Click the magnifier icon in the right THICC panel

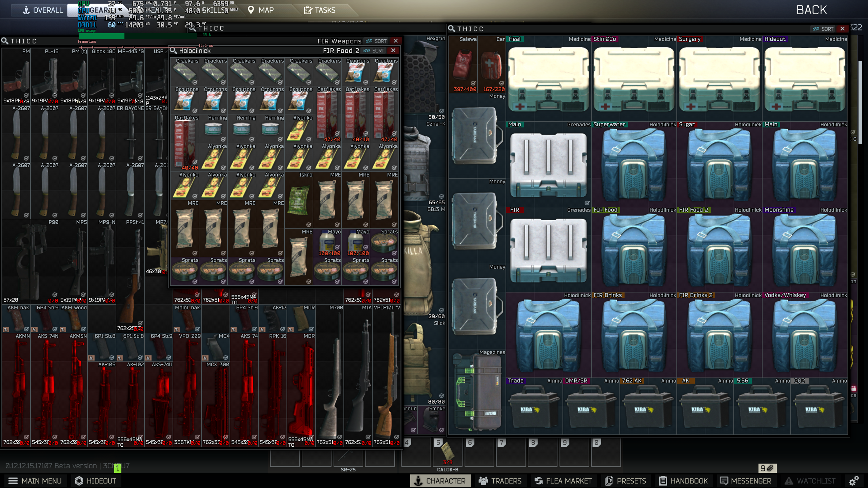click(x=452, y=29)
